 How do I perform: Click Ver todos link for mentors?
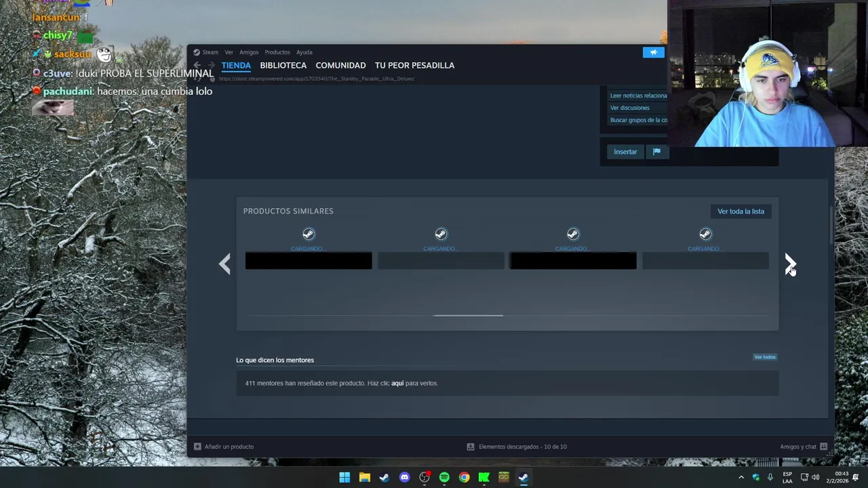[765, 357]
